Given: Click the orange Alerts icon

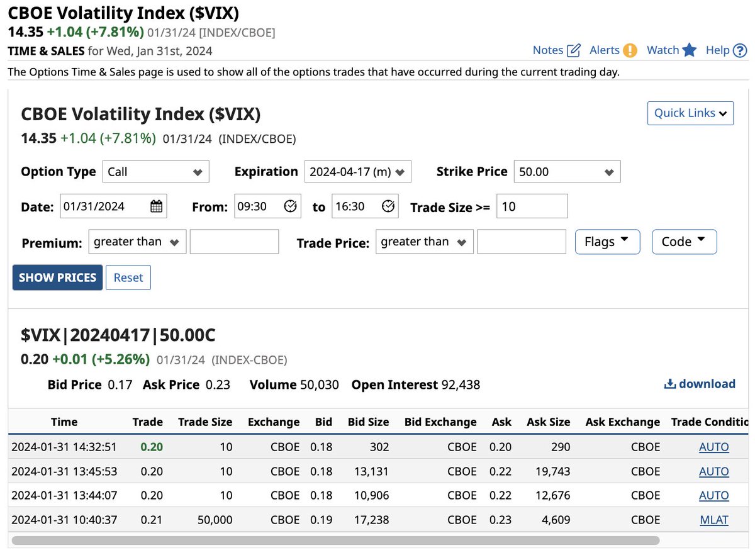Looking at the screenshot, I should click(630, 50).
